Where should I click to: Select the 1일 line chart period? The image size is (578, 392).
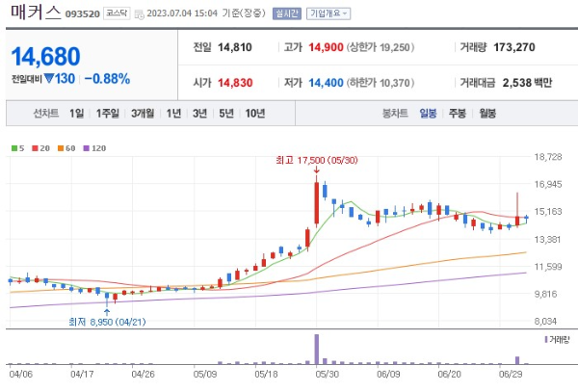point(77,113)
